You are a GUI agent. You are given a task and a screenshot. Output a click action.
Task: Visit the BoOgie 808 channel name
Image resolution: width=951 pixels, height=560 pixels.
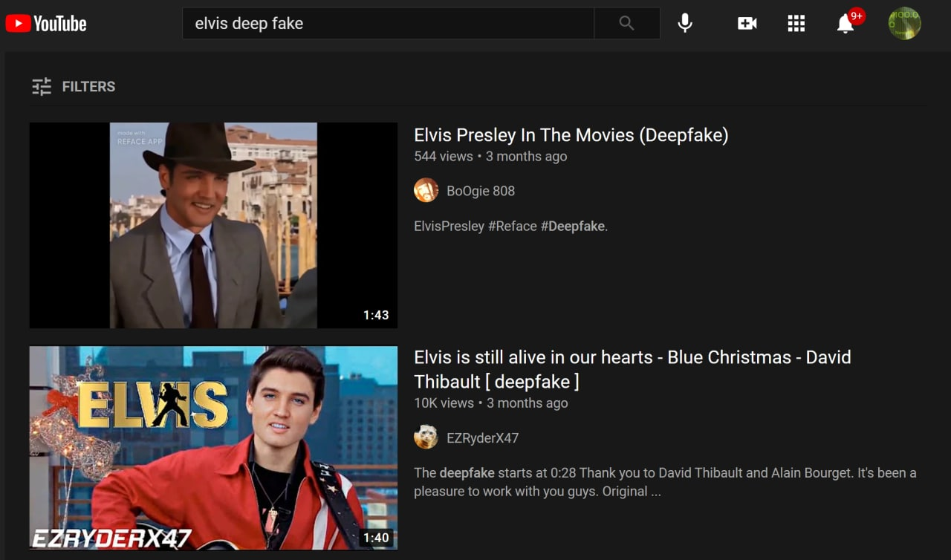481,191
